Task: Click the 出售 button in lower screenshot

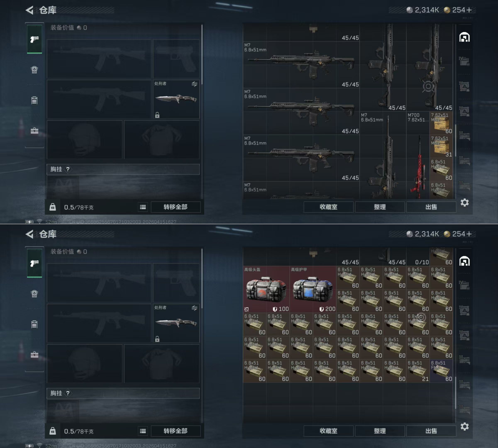Action: (431, 431)
